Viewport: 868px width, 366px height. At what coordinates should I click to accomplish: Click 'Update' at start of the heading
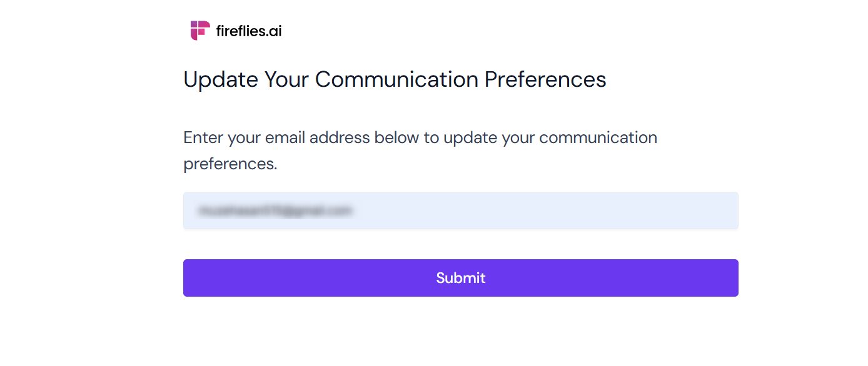point(221,80)
